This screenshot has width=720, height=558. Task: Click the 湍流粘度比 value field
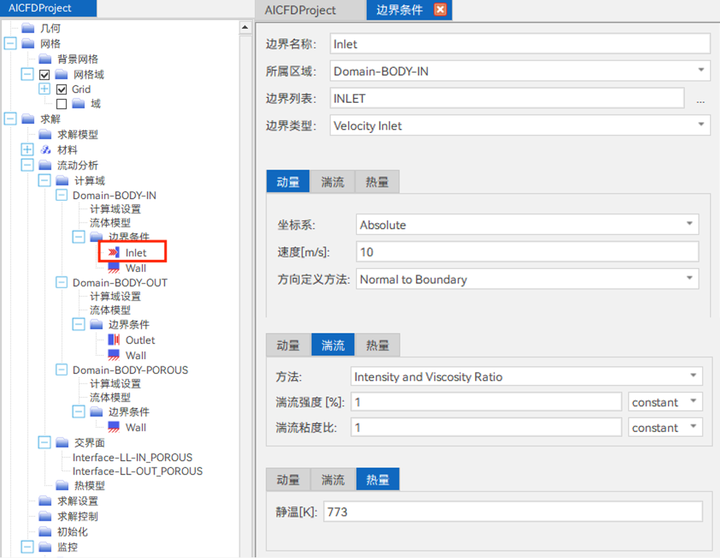point(486,428)
